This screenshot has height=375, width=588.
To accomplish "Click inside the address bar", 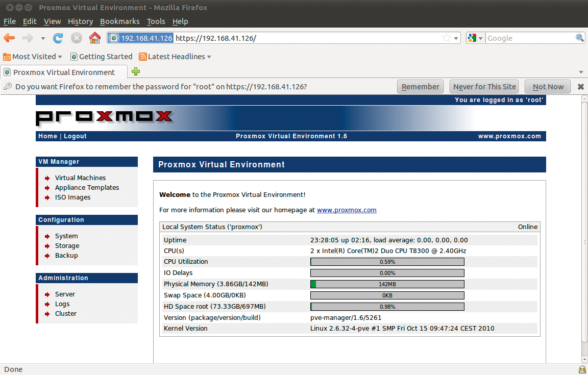I will point(255,38).
